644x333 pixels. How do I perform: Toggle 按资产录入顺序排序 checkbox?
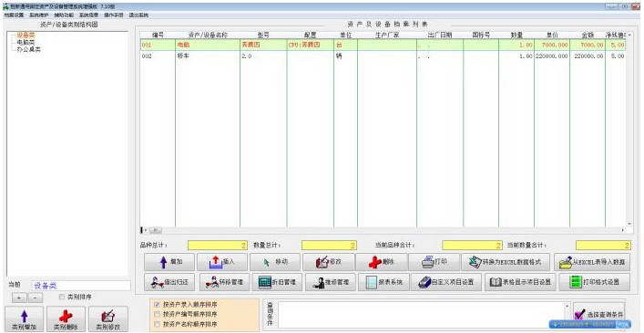click(157, 305)
